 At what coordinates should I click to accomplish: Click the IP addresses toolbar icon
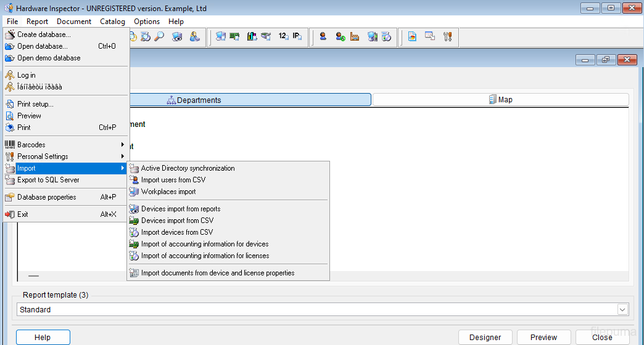297,36
